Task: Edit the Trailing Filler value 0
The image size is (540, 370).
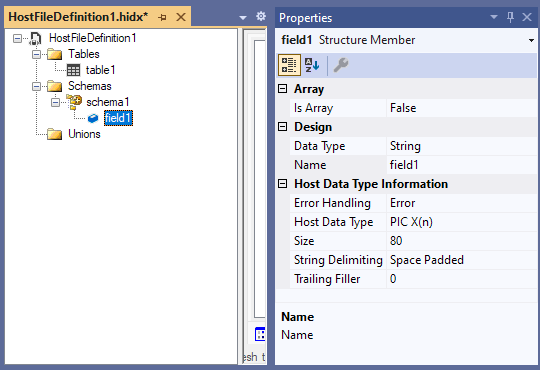Action: pyautogui.click(x=461, y=279)
